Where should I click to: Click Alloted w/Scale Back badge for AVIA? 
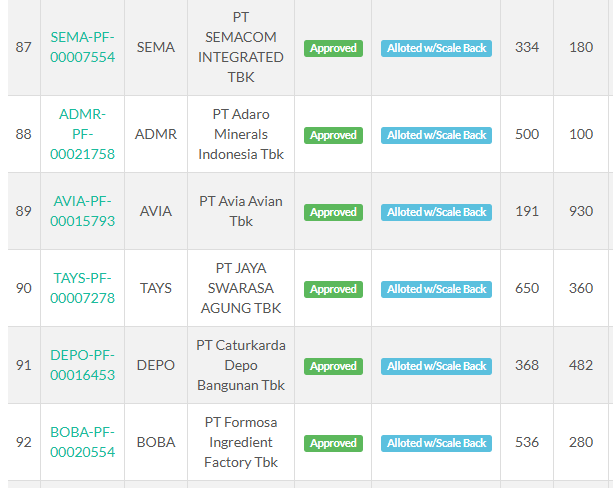coord(436,212)
